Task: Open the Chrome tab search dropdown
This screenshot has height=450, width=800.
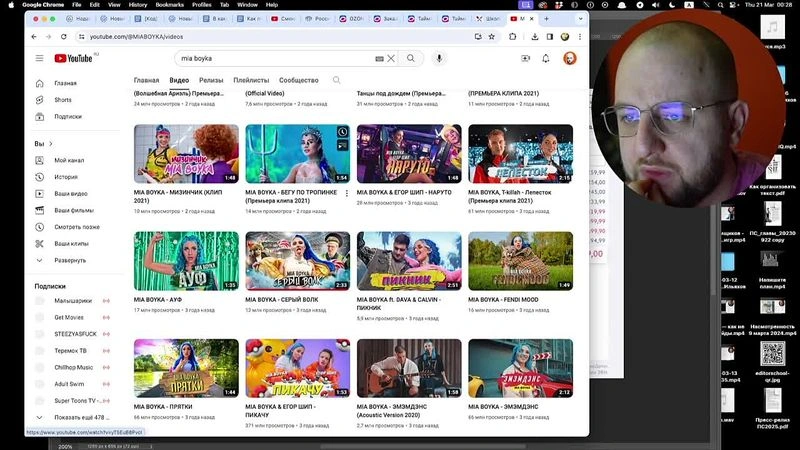Action: tap(580, 19)
